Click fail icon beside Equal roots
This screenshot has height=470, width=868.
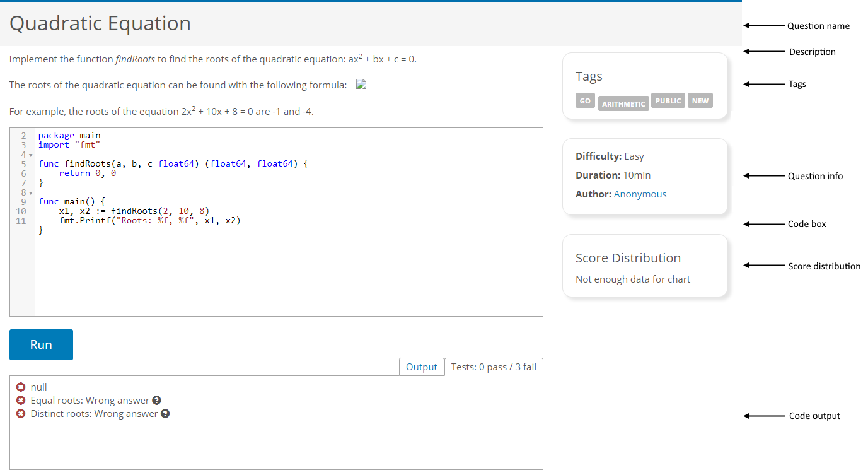[x=21, y=401]
